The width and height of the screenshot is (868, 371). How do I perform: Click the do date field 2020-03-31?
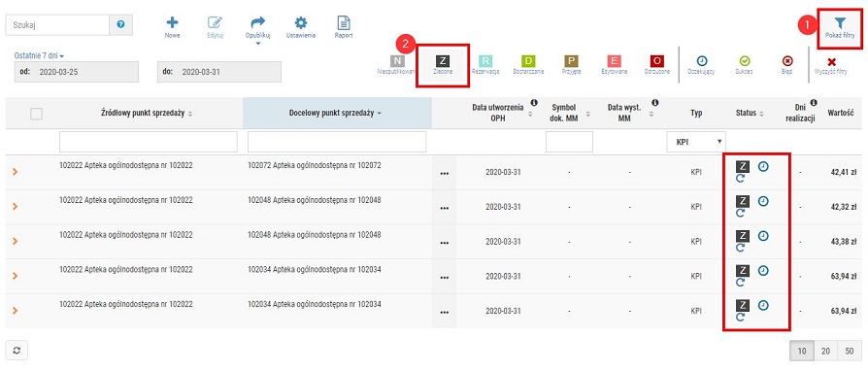pyautogui.click(x=219, y=72)
